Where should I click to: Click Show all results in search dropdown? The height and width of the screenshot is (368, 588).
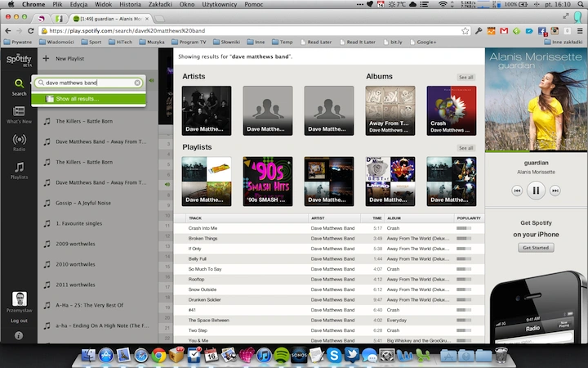(88, 99)
